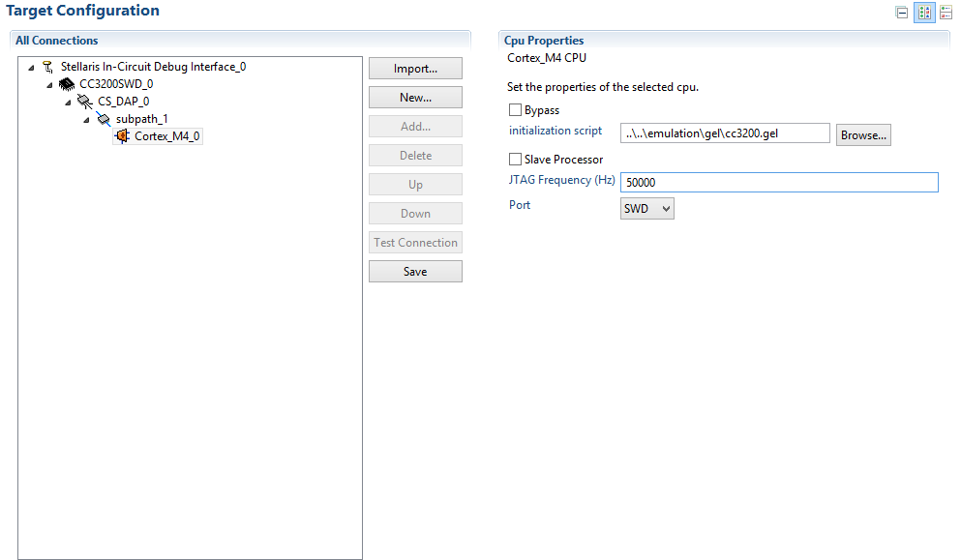The height and width of the screenshot is (560, 961).
Task: Select Cortex_M4_0 tree item label
Action: [x=166, y=136]
